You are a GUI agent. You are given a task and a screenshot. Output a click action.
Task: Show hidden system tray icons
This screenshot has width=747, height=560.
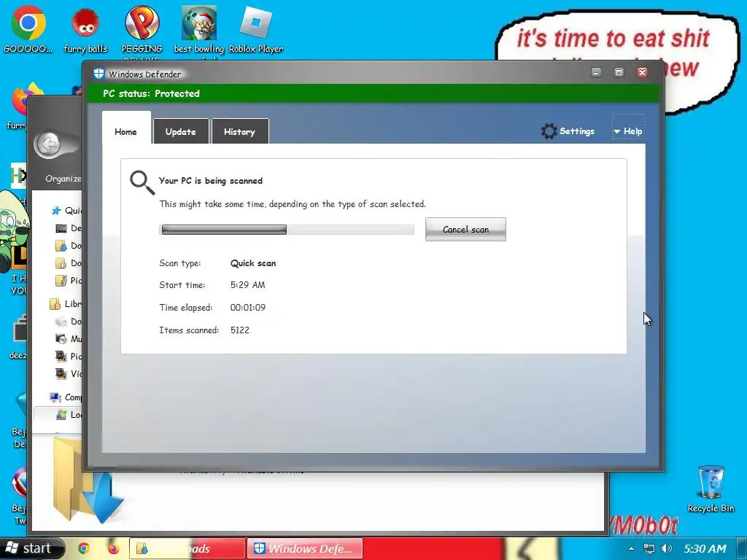(631, 548)
